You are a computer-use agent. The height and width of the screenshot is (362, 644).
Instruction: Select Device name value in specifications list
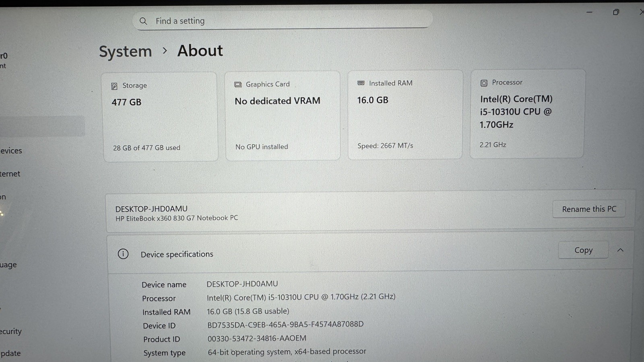click(x=242, y=284)
